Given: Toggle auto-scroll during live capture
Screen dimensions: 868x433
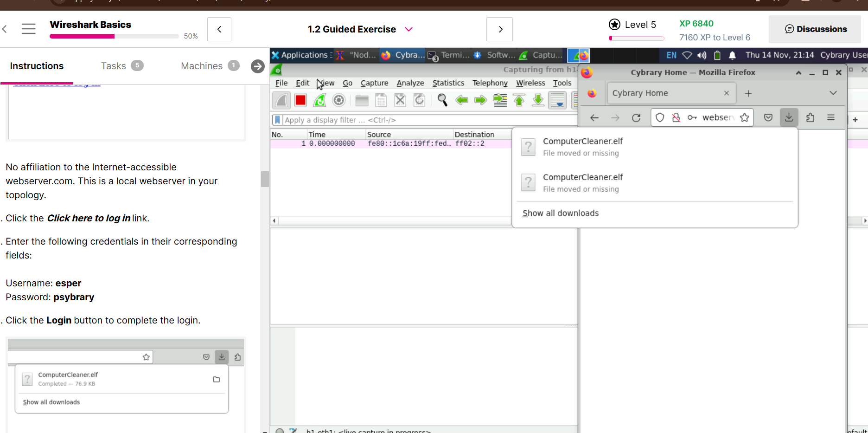Looking at the screenshot, I should click(x=557, y=100).
